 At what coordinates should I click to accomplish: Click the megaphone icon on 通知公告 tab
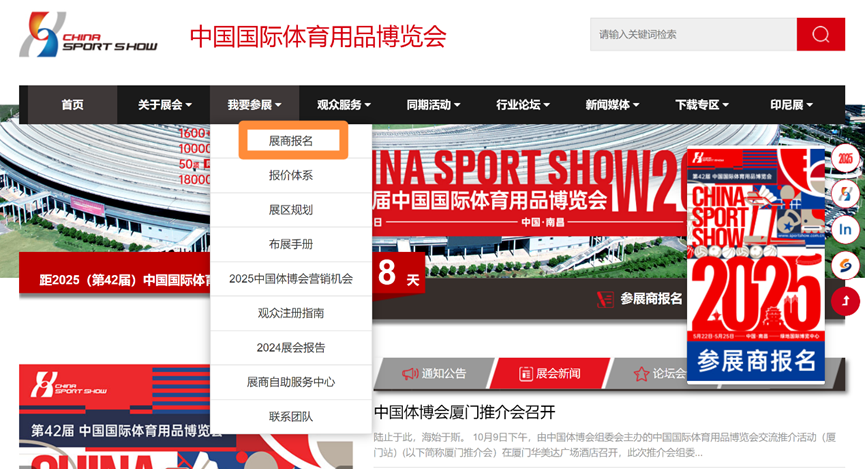(410, 374)
